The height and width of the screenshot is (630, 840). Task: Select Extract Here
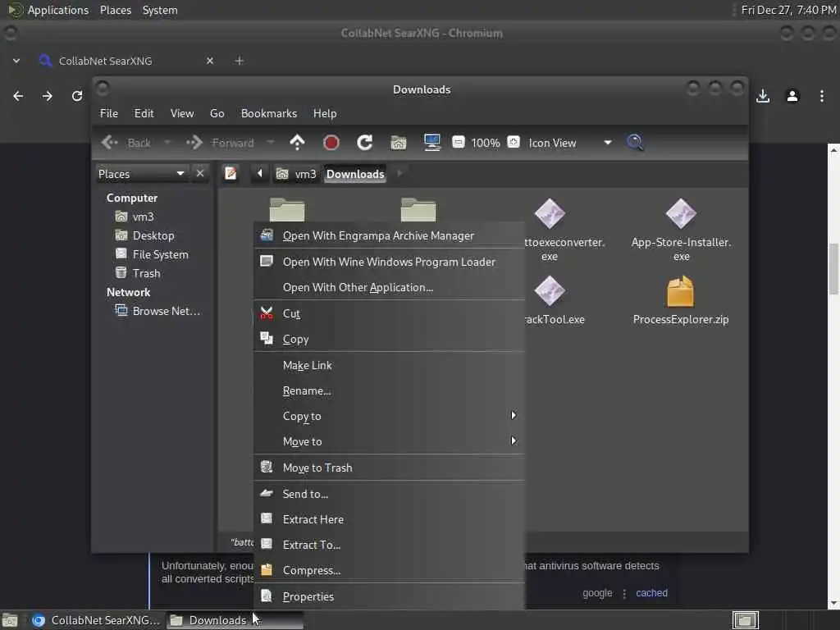tap(390, 519)
